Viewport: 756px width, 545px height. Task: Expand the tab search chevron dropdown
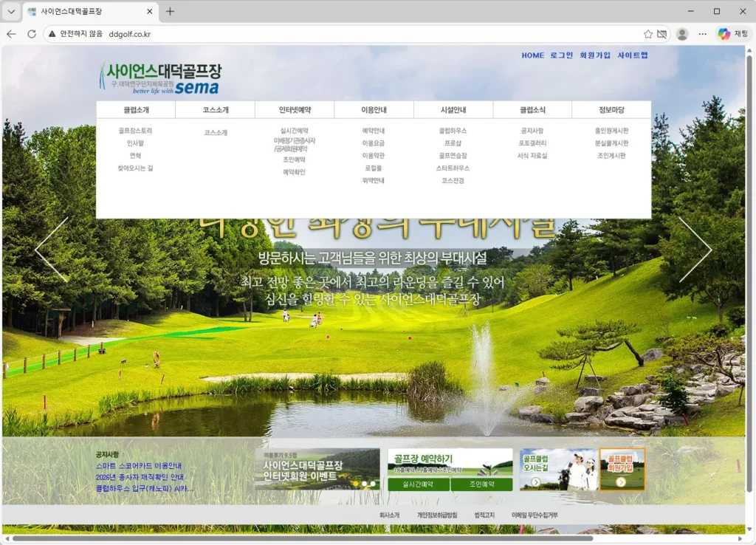point(11,12)
